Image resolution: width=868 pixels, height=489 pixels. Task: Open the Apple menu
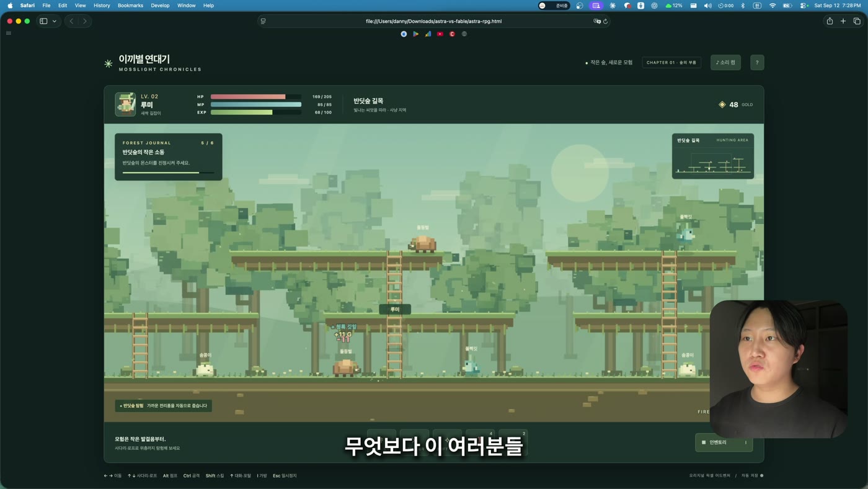[x=10, y=5]
